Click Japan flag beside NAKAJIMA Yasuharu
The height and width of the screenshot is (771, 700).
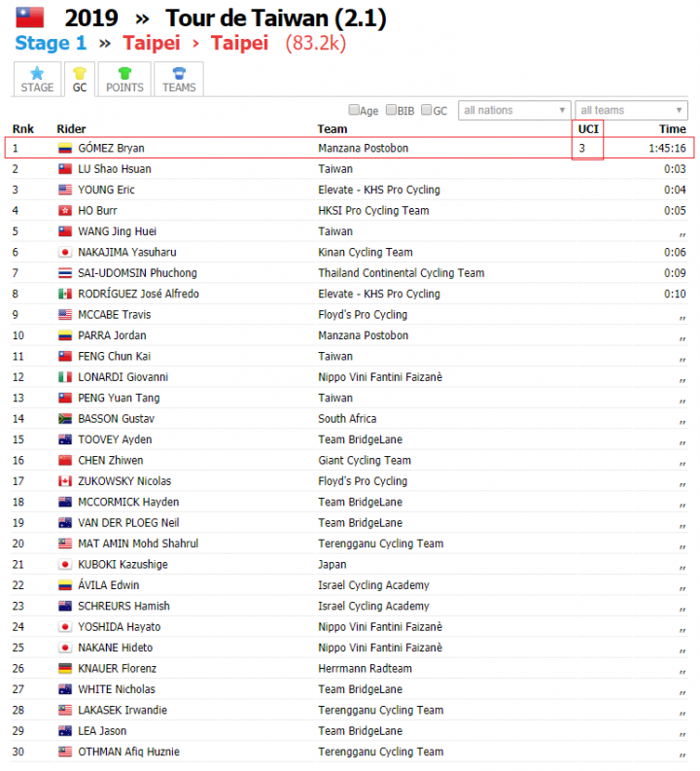pyautogui.click(x=65, y=252)
